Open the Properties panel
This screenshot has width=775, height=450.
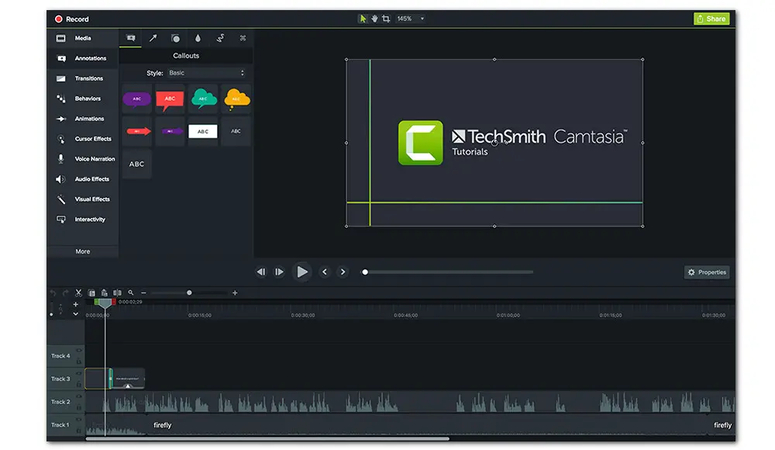coord(707,272)
